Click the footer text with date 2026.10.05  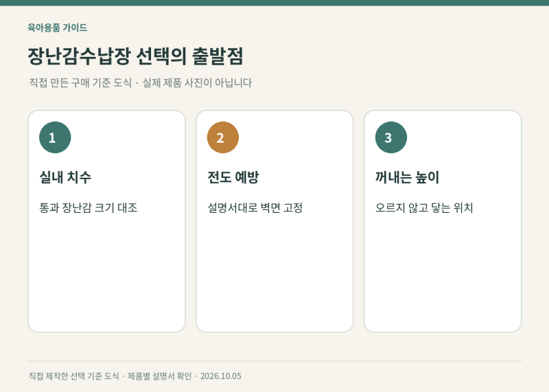point(135,376)
